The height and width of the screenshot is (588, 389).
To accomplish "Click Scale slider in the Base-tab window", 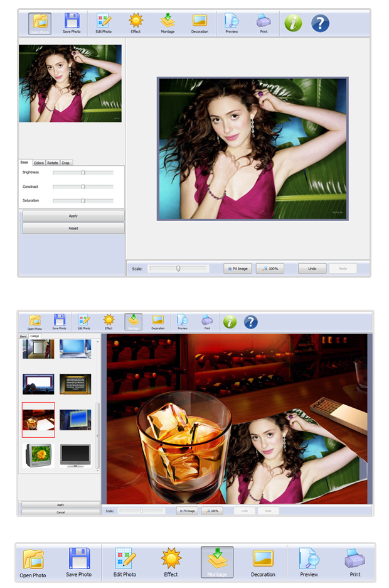I will (x=178, y=268).
